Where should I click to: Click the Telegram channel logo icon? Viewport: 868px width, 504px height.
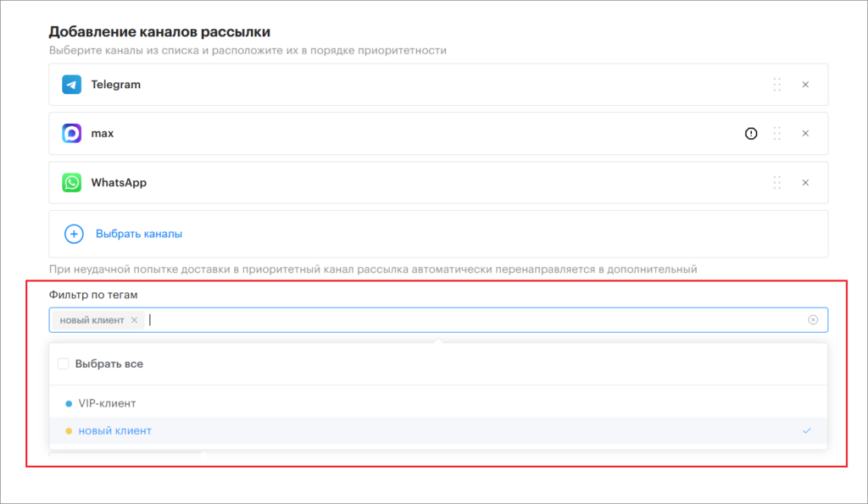(x=71, y=85)
